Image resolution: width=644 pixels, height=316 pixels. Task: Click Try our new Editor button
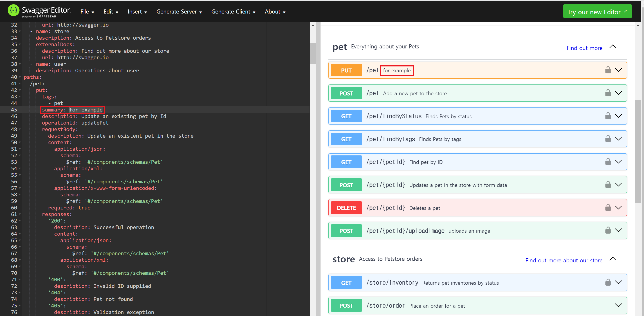click(597, 11)
